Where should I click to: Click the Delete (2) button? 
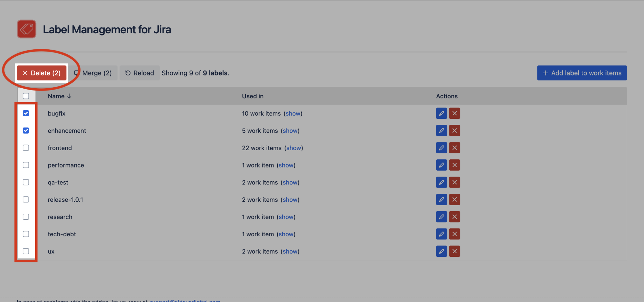coord(42,73)
